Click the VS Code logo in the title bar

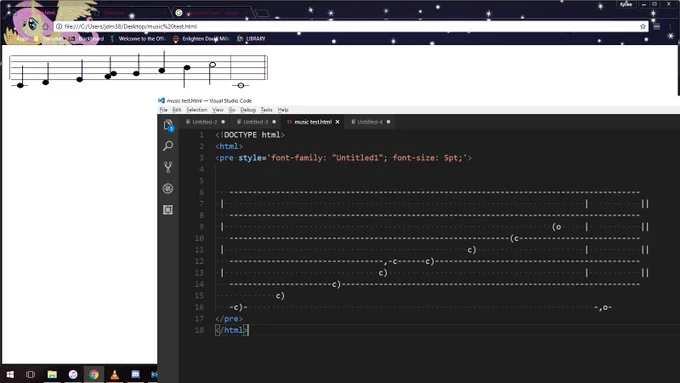click(161, 100)
